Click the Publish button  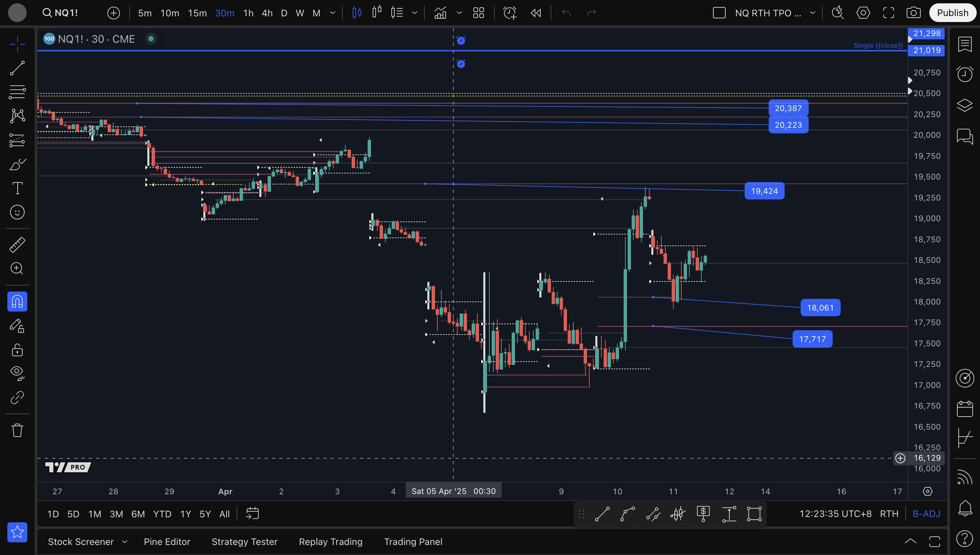(952, 13)
